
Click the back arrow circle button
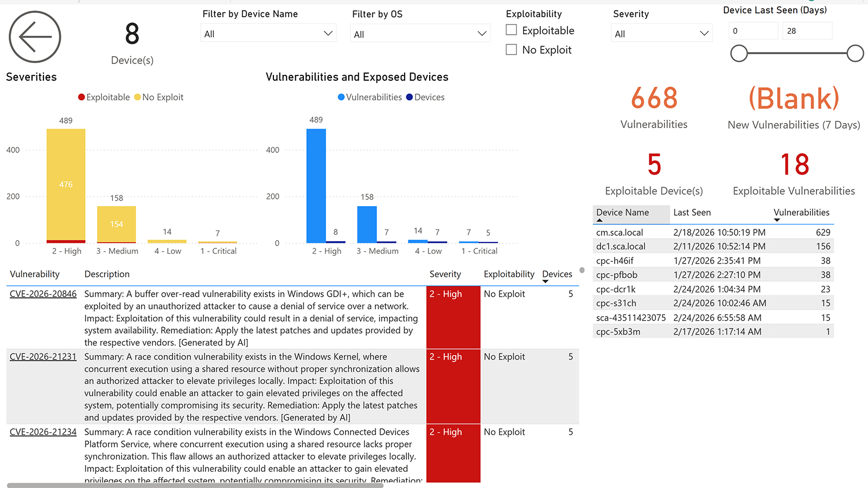coord(35,37)
